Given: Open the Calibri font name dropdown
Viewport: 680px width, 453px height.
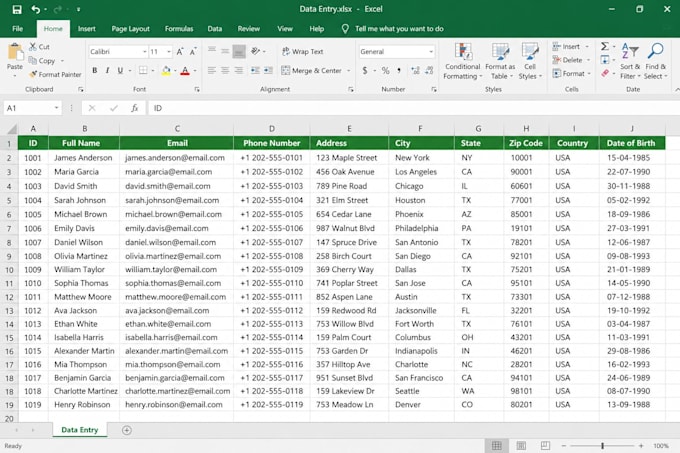Looking at the screenshot, I should pyautogui.click(x=144, y=52).
